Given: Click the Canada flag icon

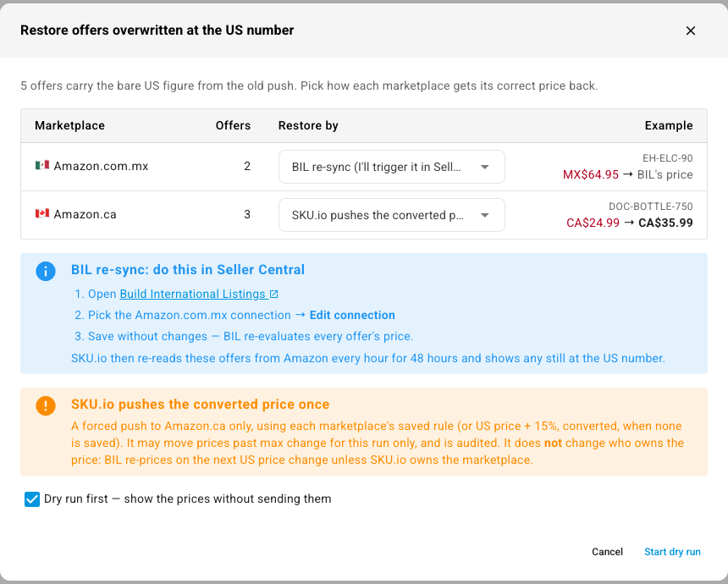Looking at the screenshot, I should click(x=42, y=213).
